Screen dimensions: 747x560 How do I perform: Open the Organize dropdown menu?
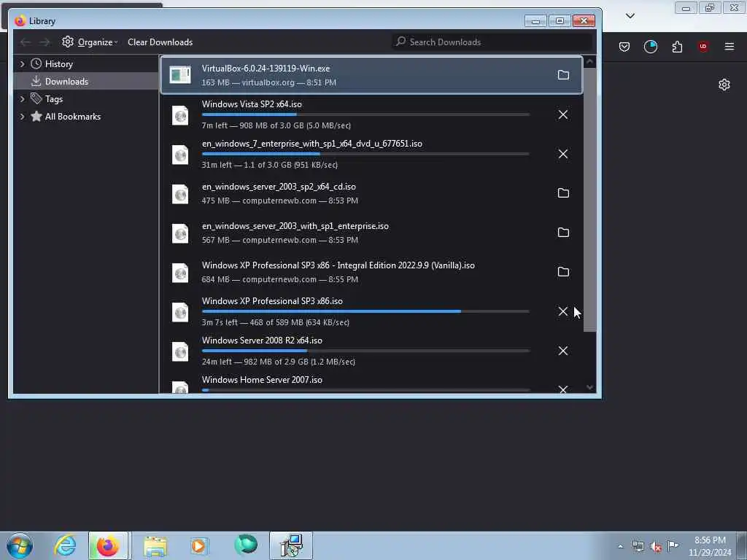pyautogui.click(x=90, y=42)
